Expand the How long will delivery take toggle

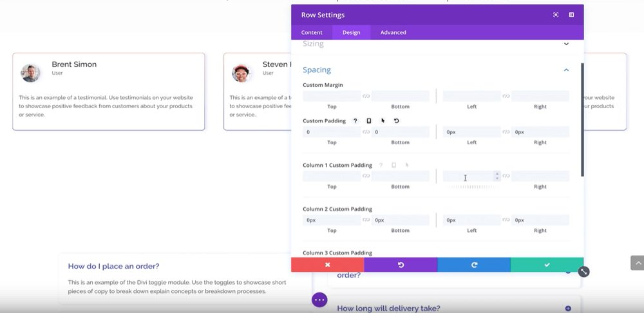(454, 308)
